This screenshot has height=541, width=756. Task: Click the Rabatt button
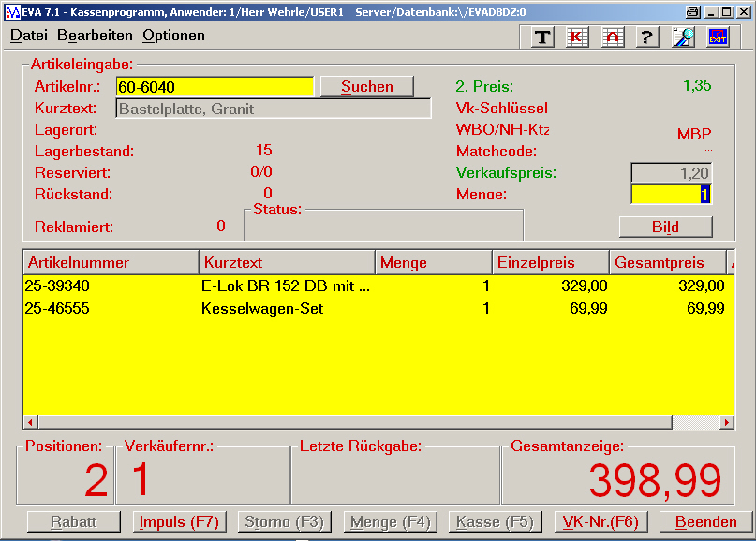tap(74, 521)
